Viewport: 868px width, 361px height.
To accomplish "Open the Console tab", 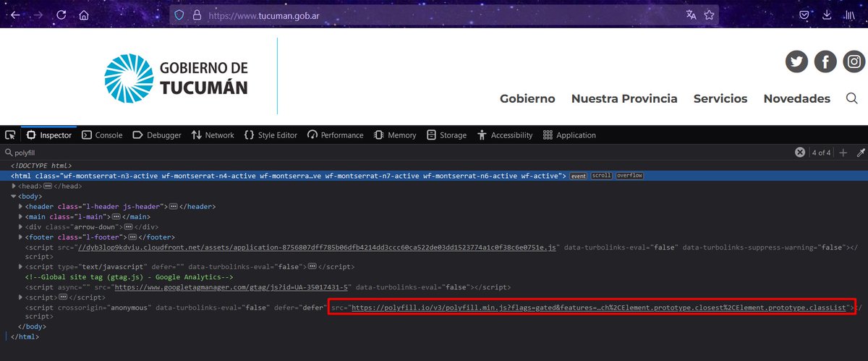I will click(x=102, y=135).
